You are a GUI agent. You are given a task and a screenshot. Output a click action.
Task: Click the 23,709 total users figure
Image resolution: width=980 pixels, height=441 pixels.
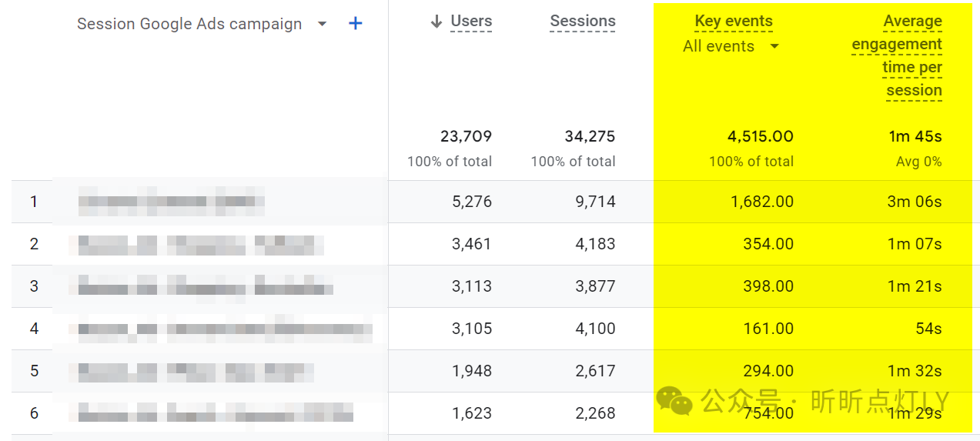(466, 136)
